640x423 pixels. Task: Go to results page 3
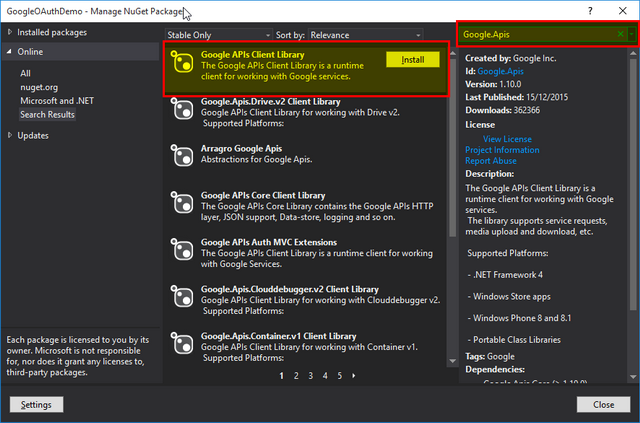click(311, 376)
